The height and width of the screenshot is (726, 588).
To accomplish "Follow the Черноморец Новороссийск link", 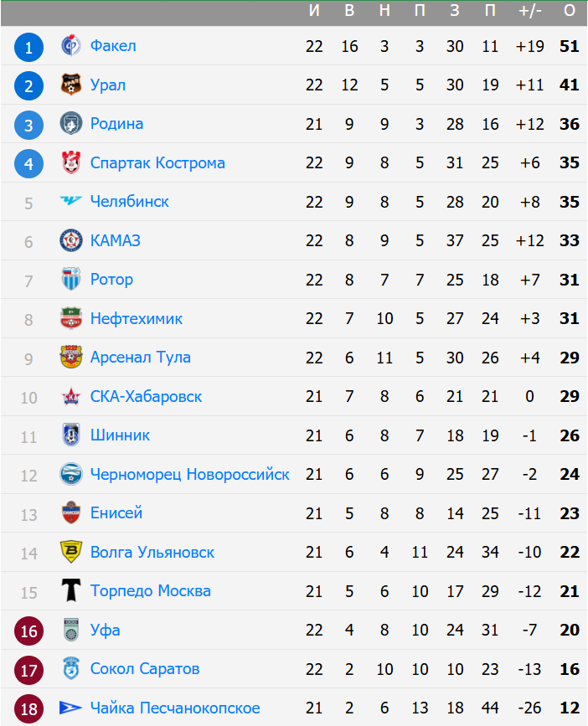I will click(189, 474).
